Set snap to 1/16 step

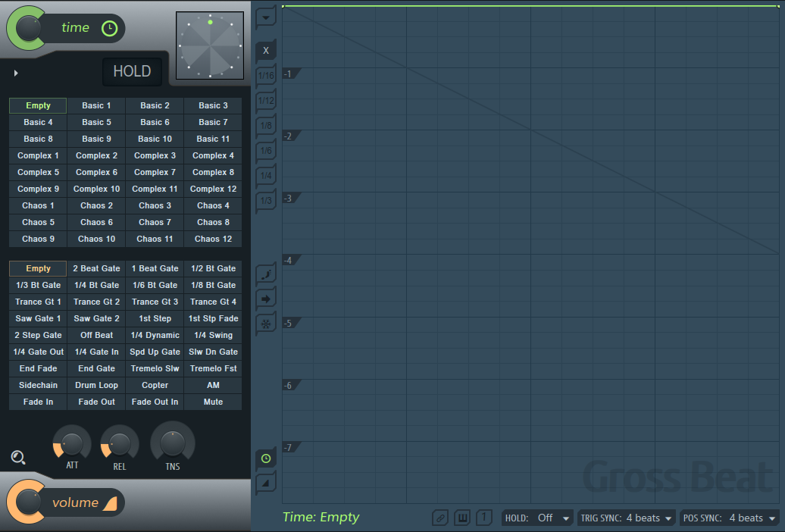[266, 75]
